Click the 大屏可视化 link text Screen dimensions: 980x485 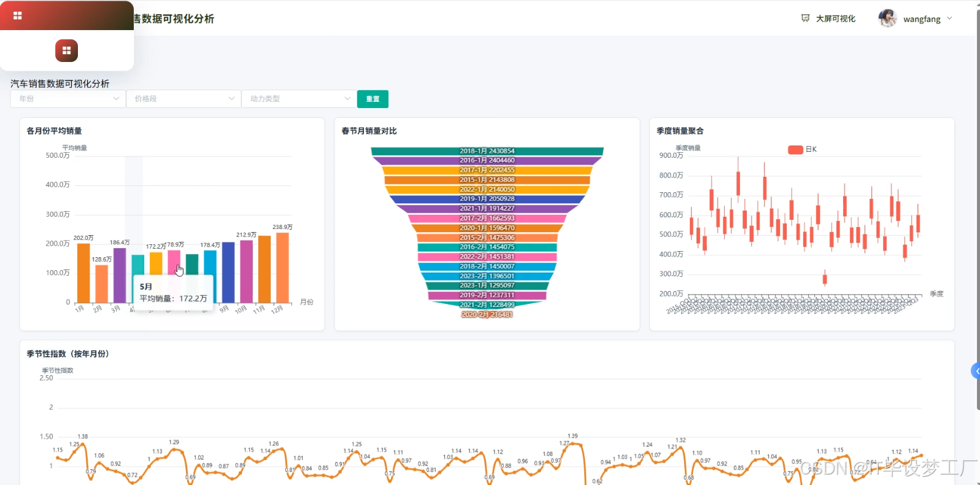click(x=835, y=18)
